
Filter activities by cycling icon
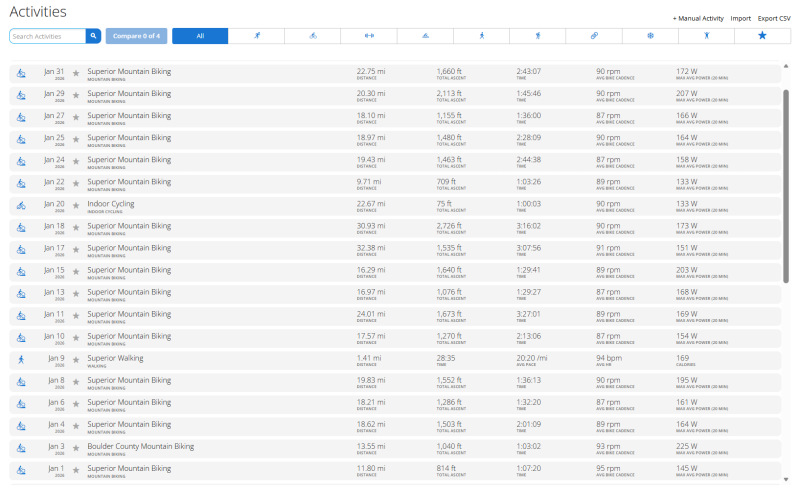(x=312, y=36)
